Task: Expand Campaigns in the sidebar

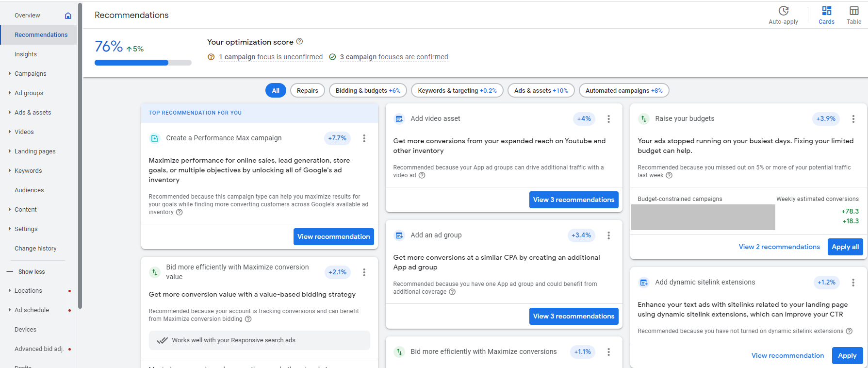Action: [30, 74]
